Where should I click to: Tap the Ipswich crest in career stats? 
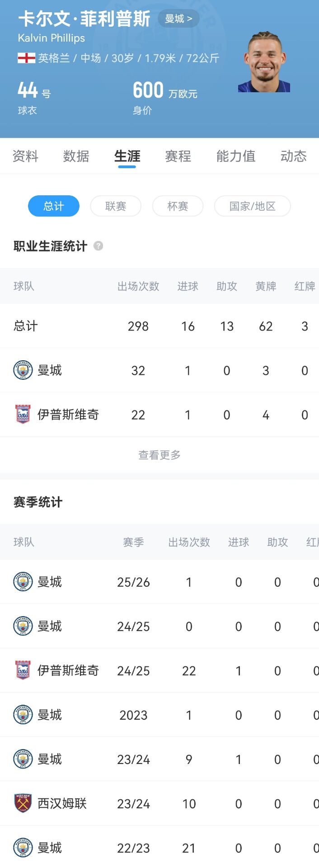click(23, 415)
